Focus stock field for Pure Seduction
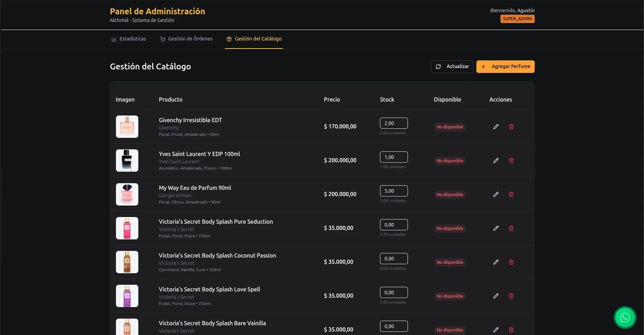Viewport: 644px width, 335px height. 394,225
